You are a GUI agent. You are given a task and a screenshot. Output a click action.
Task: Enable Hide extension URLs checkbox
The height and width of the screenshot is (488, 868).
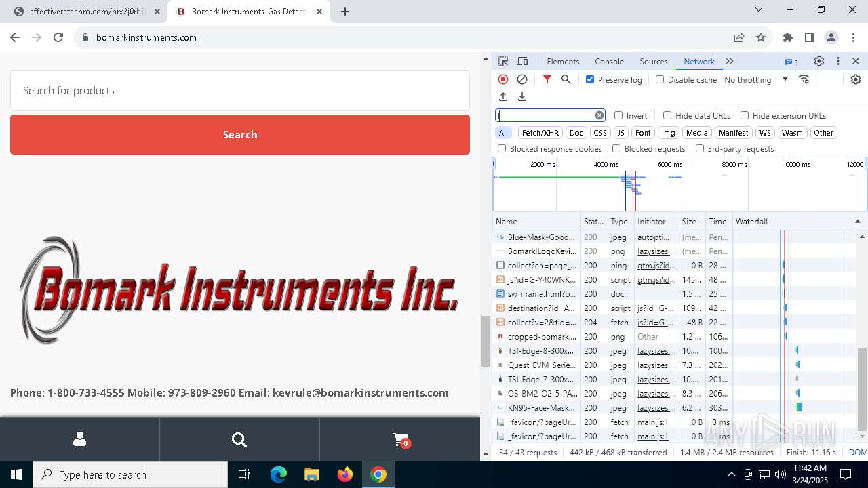(745, 115)
